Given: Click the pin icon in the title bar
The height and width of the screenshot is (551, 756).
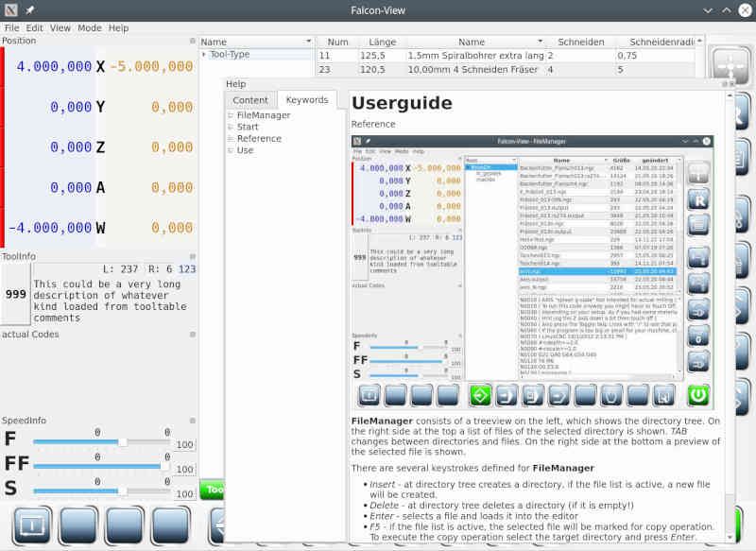Looking at the screenshot, I should pos(29,9).
